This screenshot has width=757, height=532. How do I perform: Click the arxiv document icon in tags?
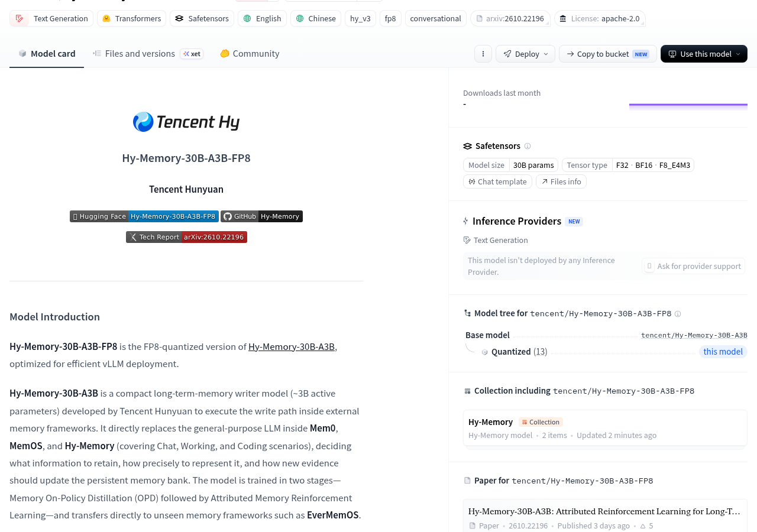(479, 18)
